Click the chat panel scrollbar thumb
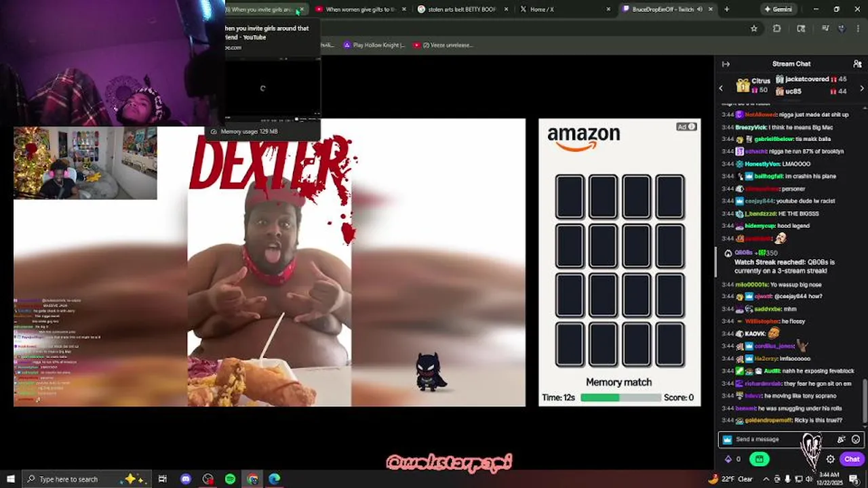Image resolution: width=868 pixels, height=488 pixels. [x=864, y=400]
